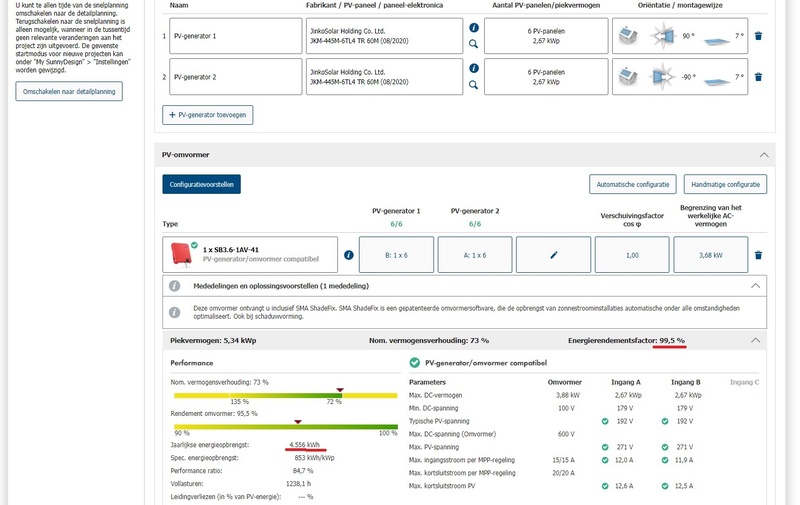The height and width of the screenshot is (505, 800).
Task: Open info for SB3.6-1AV-41 inverter
Action: click(x=348, y=255)
